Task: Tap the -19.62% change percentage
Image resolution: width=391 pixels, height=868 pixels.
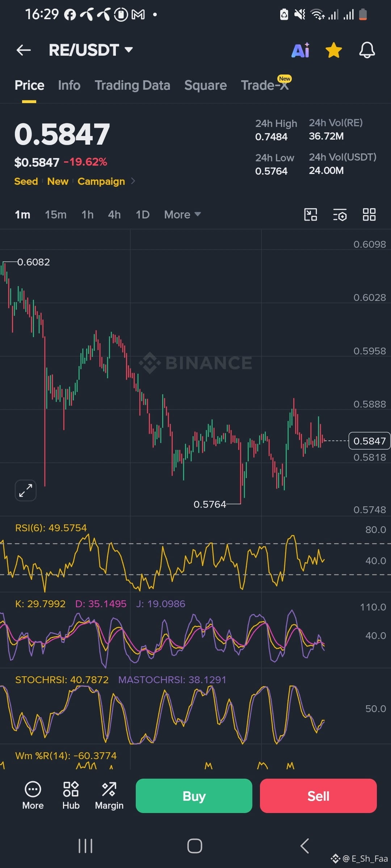Action: click(x=85, y=162)
